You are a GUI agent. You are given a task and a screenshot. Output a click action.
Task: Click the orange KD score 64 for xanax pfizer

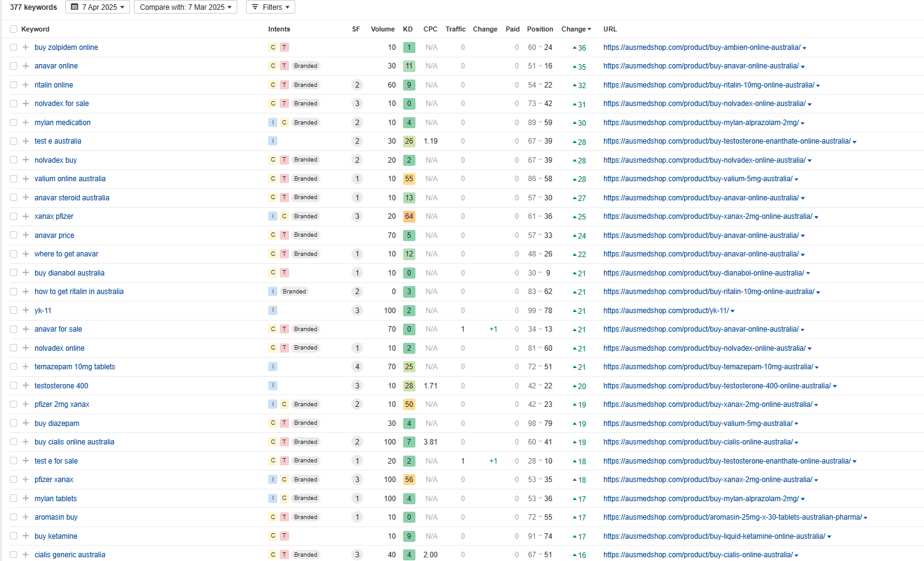pyautogui.click(x=409, y=216)
